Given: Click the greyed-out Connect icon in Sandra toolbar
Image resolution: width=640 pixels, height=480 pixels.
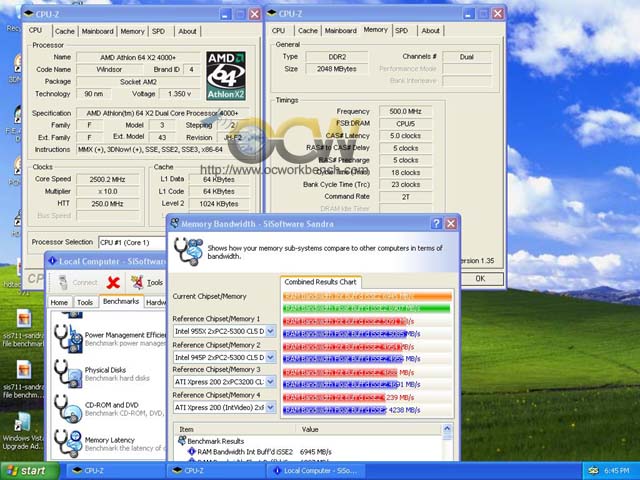Looking at the screenshot, I should point(63,282).
